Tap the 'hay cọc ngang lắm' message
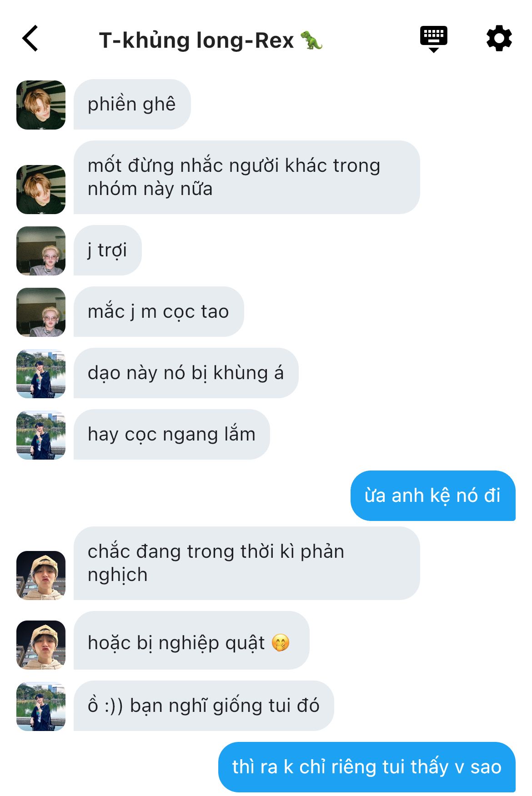Viewport: 532px width, 796px height. tap(171, 435)
